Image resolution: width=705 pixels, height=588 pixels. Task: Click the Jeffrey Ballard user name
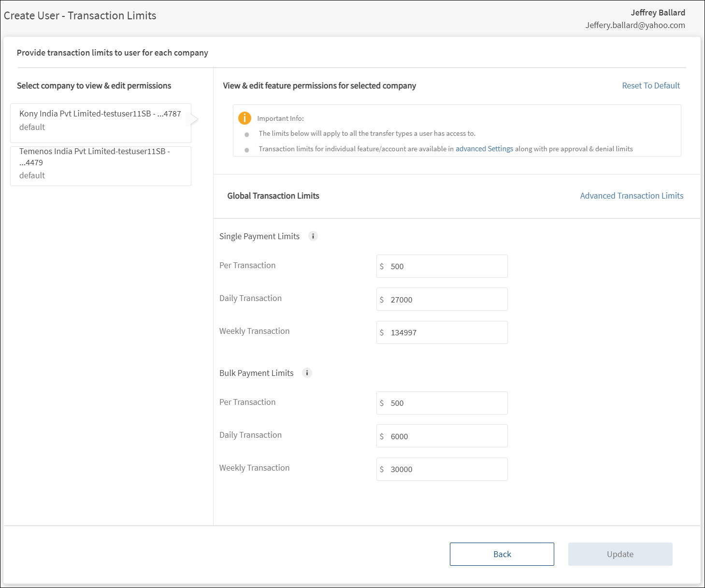[x=658, y=13]
